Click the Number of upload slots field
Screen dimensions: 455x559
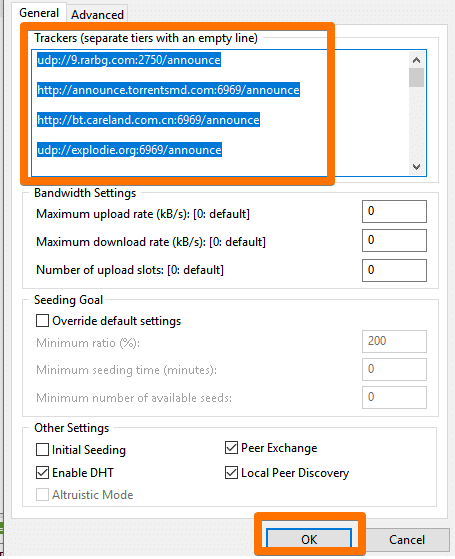click(x=394, y=270)
